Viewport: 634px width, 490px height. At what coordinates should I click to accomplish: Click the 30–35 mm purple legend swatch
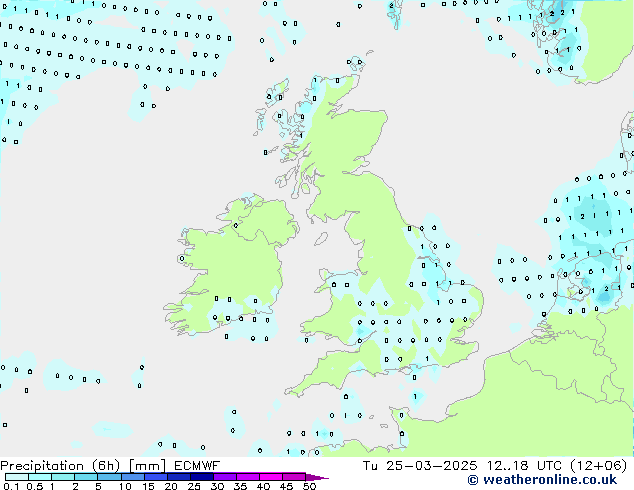click(225, 477)
